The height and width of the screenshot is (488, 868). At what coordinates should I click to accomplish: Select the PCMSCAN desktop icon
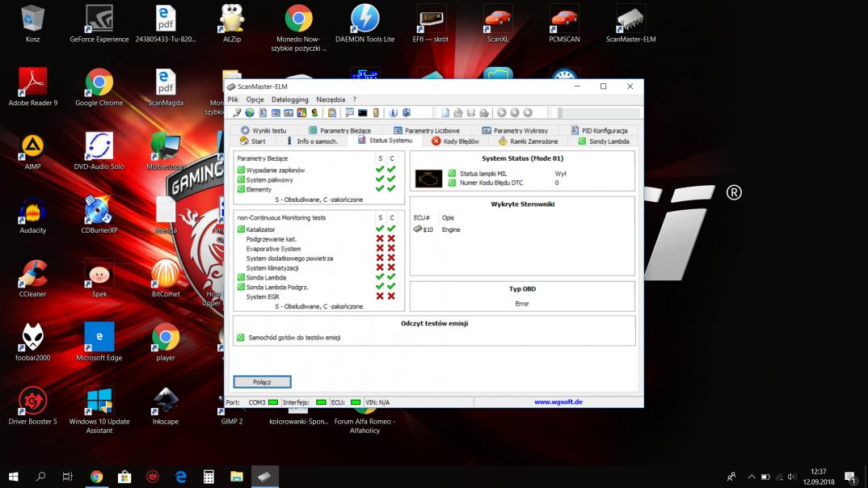(x=564, y=23)
